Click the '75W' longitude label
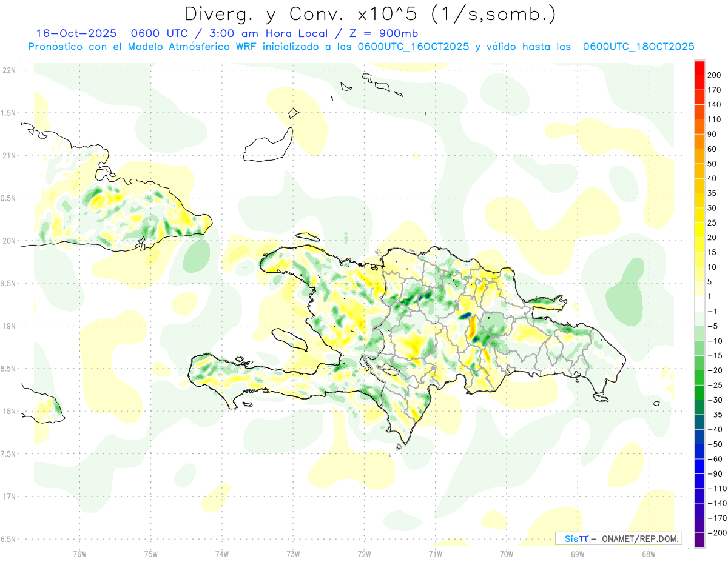Viewport: 728px width, 562px height. click(x=151, y=554)
